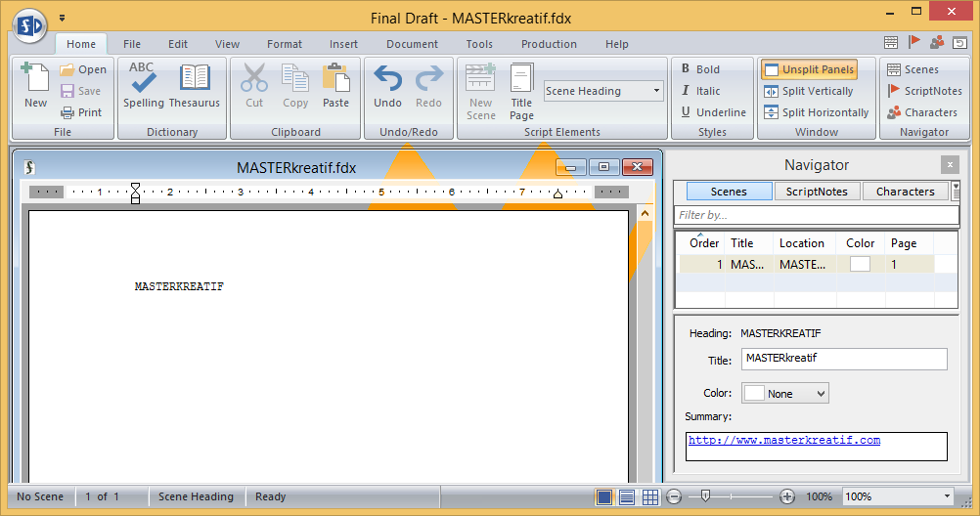Switch Navigator to Scenes tab
Viewport: 980px width, 516px height.
tap(729, 192)
